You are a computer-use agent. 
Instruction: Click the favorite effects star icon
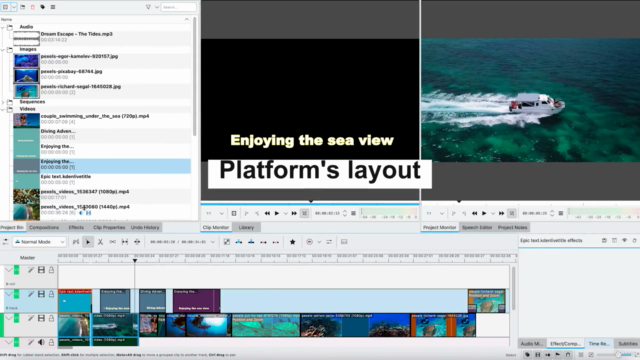pos(293,242)
